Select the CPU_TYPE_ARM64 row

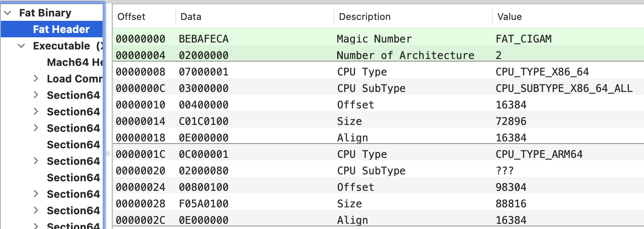362,154
